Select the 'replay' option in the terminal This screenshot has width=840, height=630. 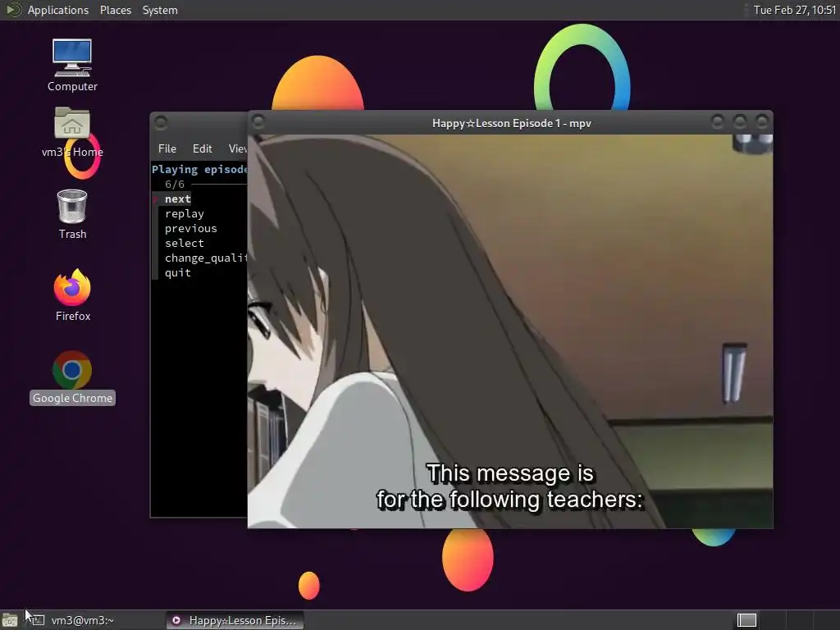point(185,214)
